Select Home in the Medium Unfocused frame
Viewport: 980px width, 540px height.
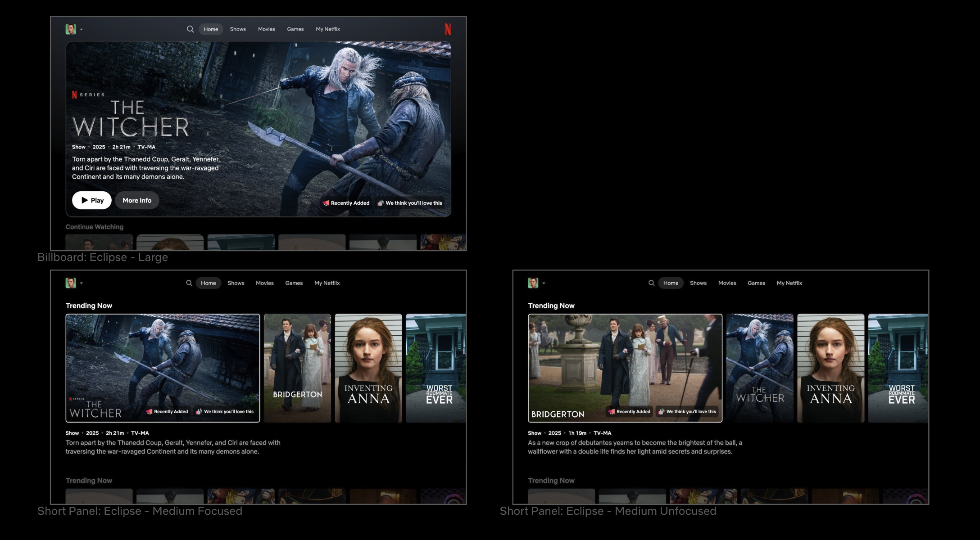(x=671, y=283)
